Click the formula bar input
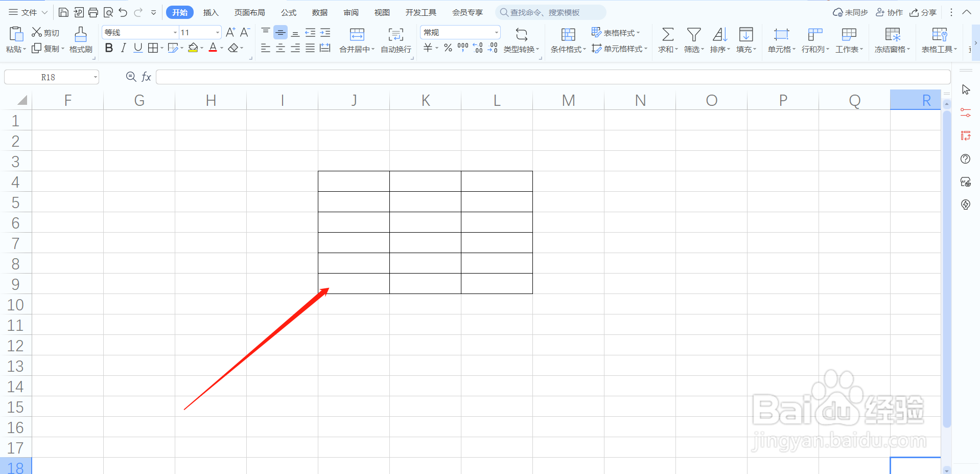This screenshot has height=474, width=980. coord(553,77)
